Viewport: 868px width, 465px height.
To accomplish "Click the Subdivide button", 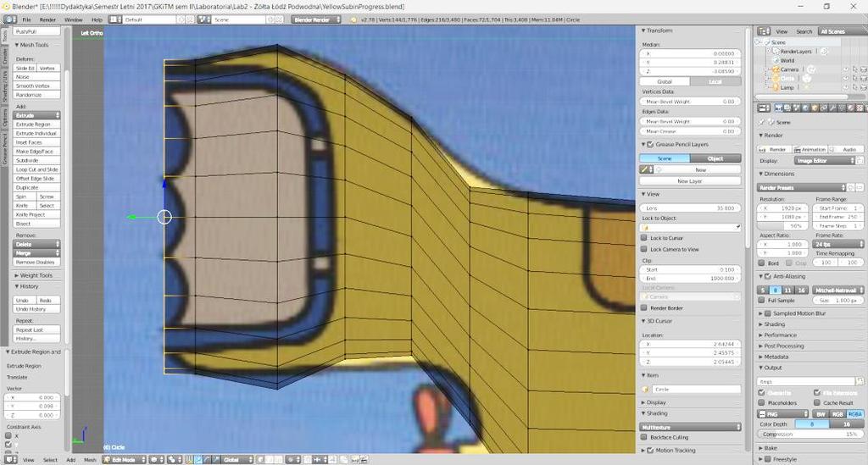I will [36, 160].
